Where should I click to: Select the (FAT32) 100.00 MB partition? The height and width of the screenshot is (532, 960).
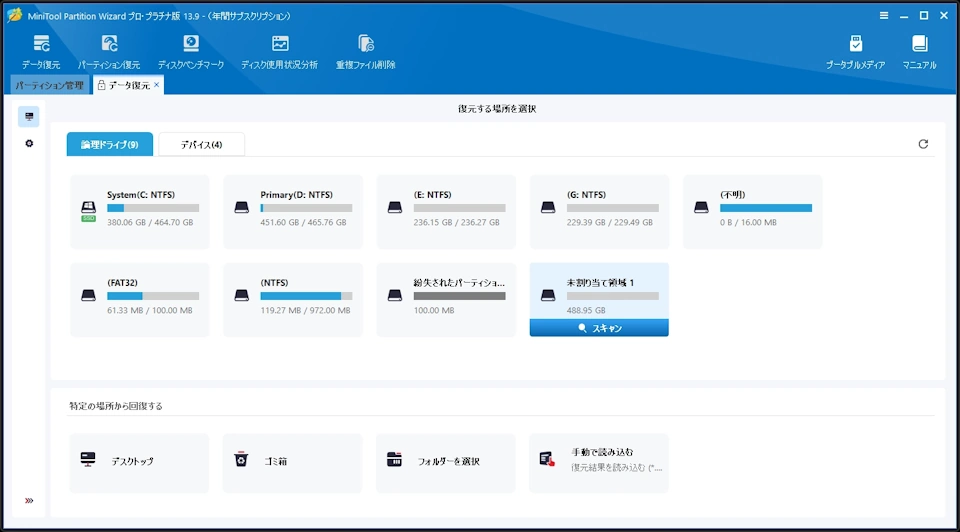(140, 300)
